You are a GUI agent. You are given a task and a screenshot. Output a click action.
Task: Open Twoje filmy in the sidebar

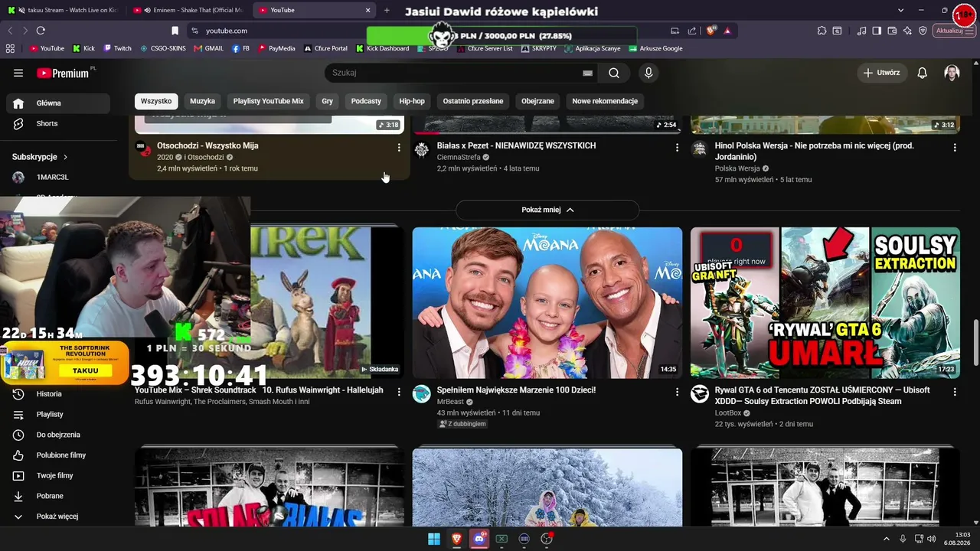[58, 475]
